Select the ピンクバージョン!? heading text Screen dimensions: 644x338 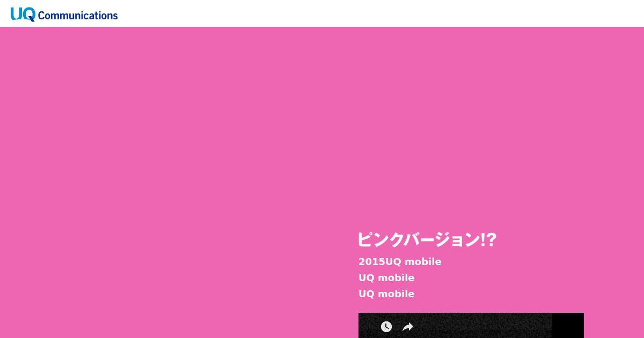tap(427, 239)
